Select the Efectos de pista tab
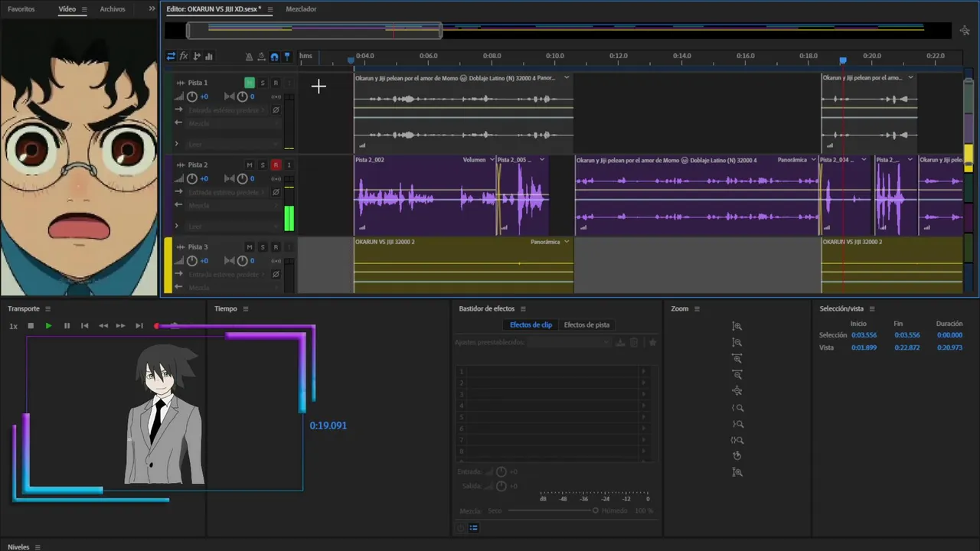 586,324
